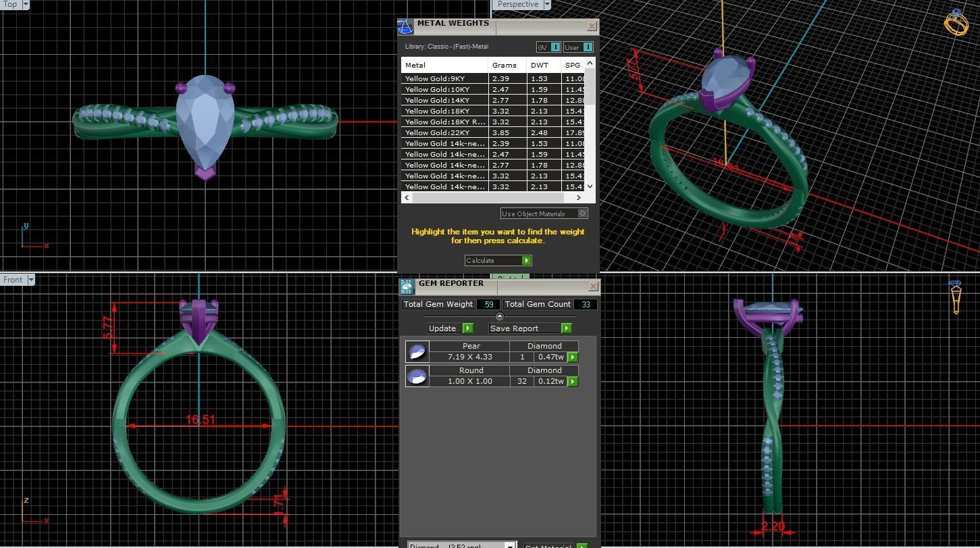Screen dimensions: 980x548
Task: Click the Gem Reporter panel icon
Action: point(407,287)
